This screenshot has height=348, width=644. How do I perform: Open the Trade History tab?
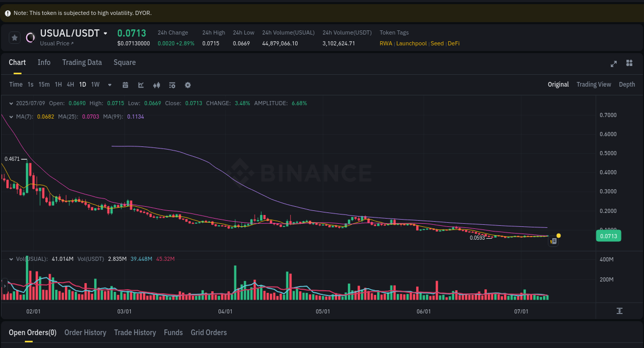[x=135, y=333]
